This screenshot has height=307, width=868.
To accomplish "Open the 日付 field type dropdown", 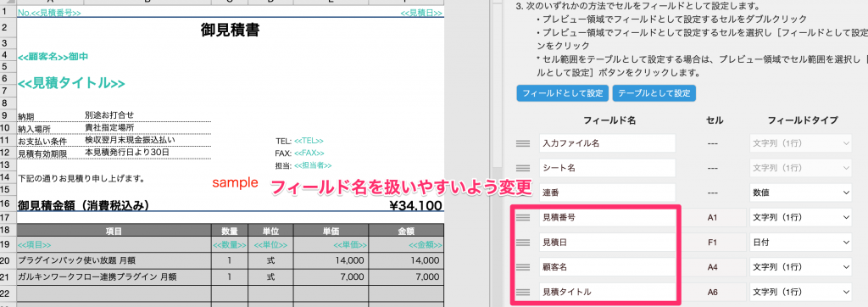I will pos(800,243).
